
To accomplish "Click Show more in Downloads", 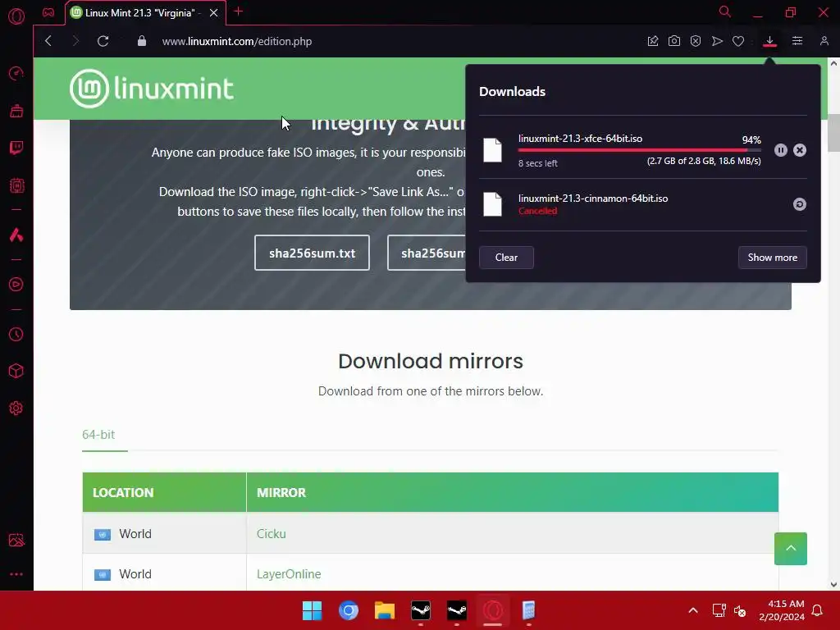I will 773,258.
